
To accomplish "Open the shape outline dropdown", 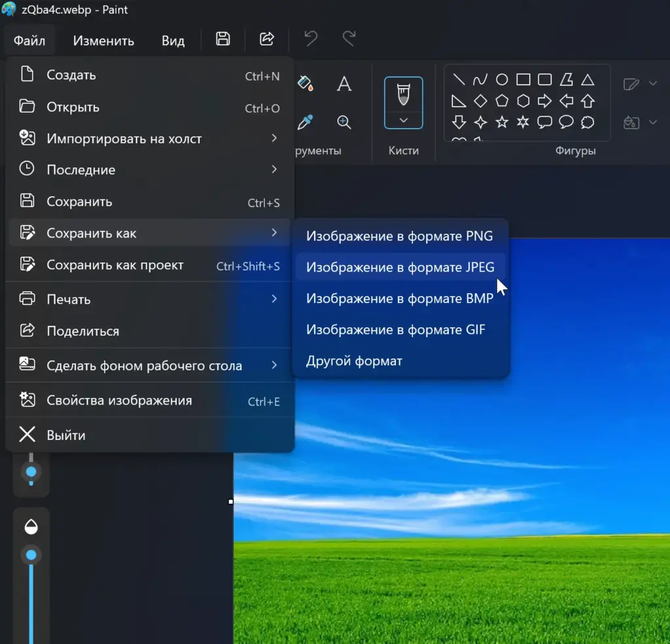I will pyautogui.click(x=652, y=83).
